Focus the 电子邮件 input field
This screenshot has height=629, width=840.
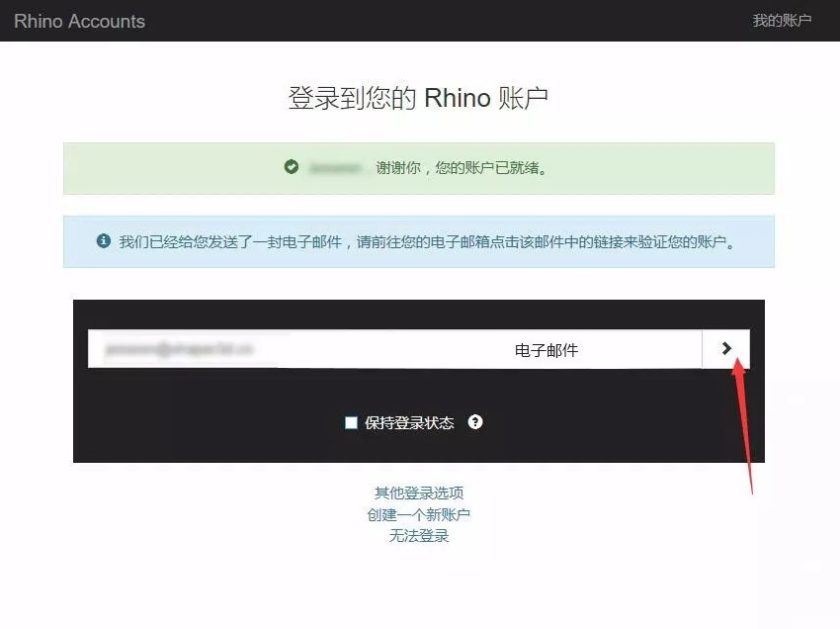(395, 349)
